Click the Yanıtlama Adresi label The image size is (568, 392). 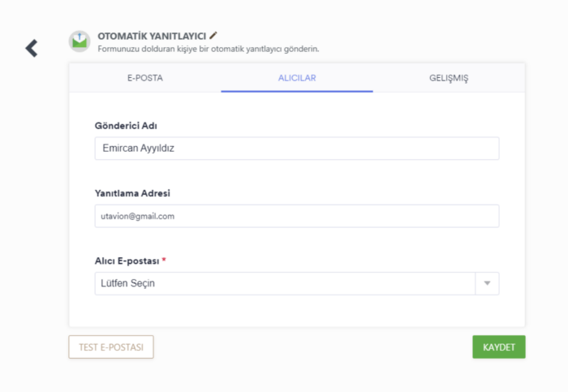132,192
